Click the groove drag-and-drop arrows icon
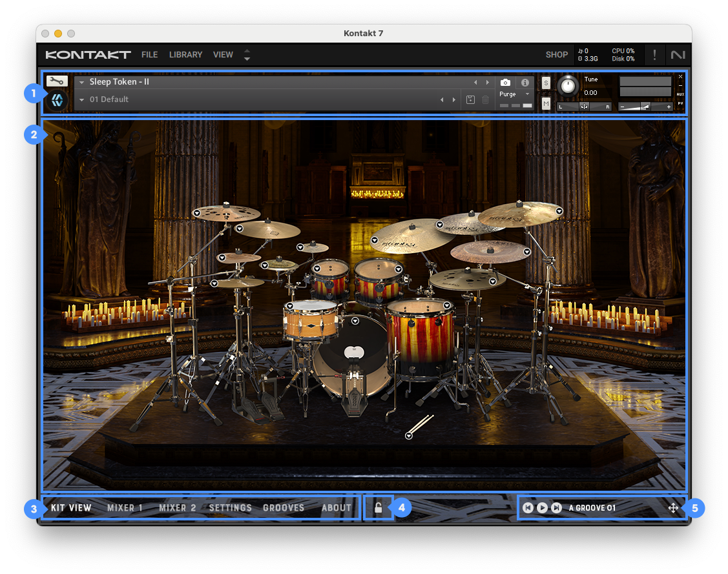Image resolution: width=728 pixels, height=574 pixels. 673,508
